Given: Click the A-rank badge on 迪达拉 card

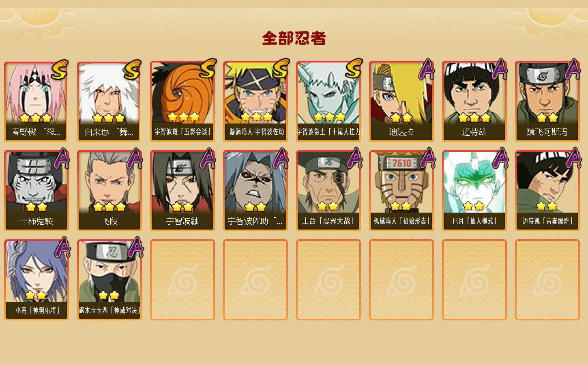Looking at the screenshot, I should 427,69.
